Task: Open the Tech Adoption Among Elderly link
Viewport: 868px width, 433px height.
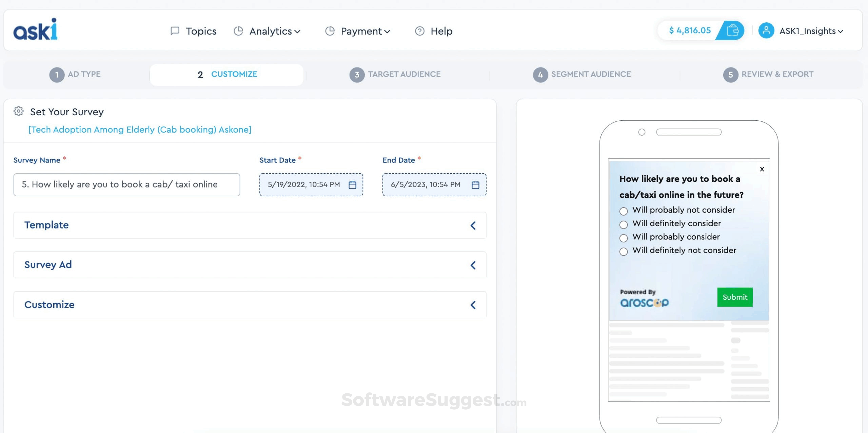Action: [140, 130]
